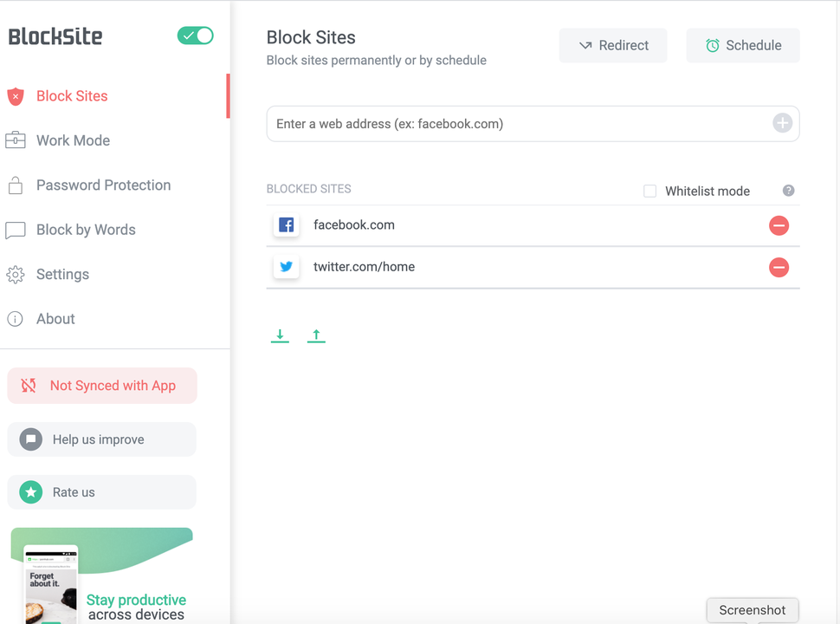This screenshot has width=840, height=624.
Task: Click the plus icon to add site
Action: tap(782, 123)
